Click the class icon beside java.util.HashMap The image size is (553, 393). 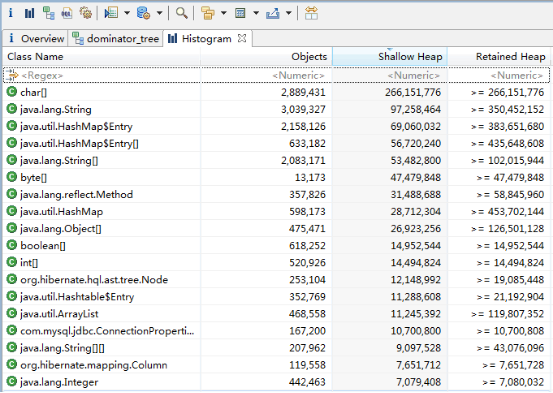click(x=12, y=211)
